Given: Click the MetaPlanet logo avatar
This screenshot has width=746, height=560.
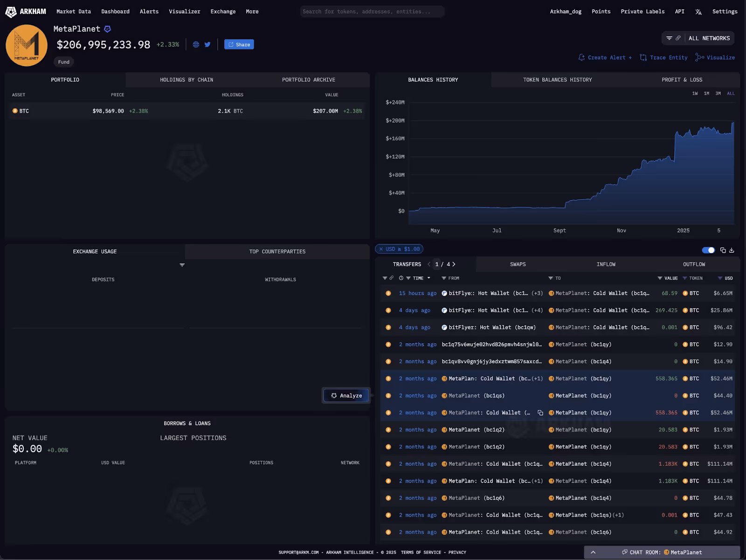Looking at the screenshot, I should 27,45.
